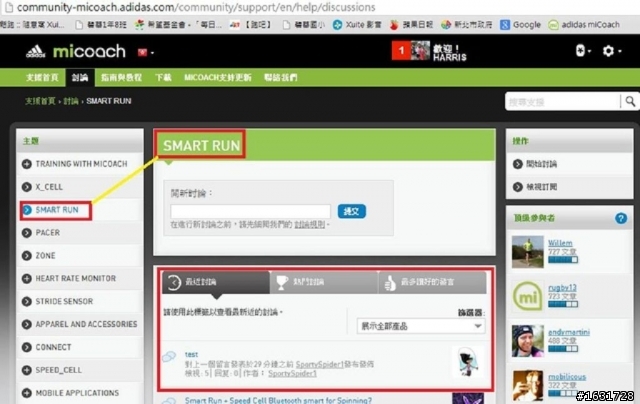The height and width of the screenshot is (404, 640).
Task: Click 支援首頁 breadcrumb link
Action: coord(40,101)
